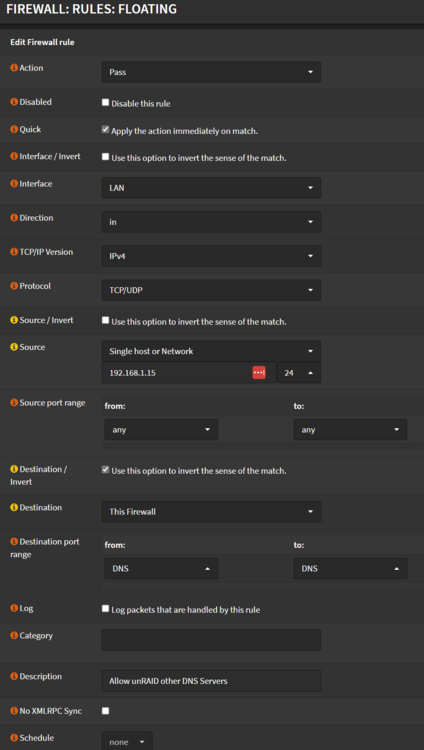Click the info icon beside Schedule

[14, 738]
